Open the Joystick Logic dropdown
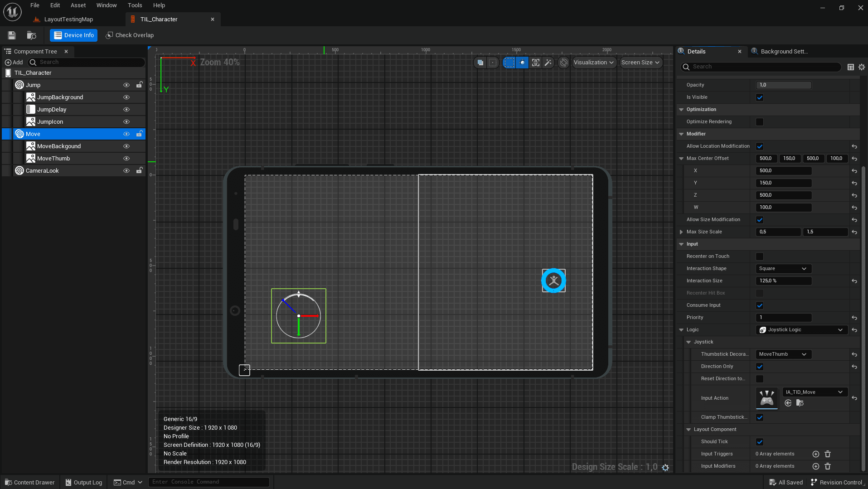Image resolution: width=868 pixels, height=489 pixels. (801, 330)
